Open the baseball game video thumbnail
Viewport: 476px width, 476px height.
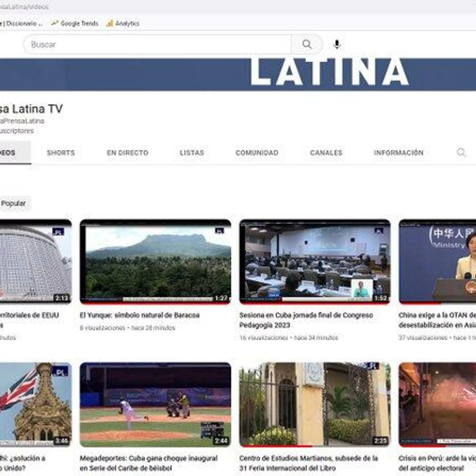tap(155, 405)
